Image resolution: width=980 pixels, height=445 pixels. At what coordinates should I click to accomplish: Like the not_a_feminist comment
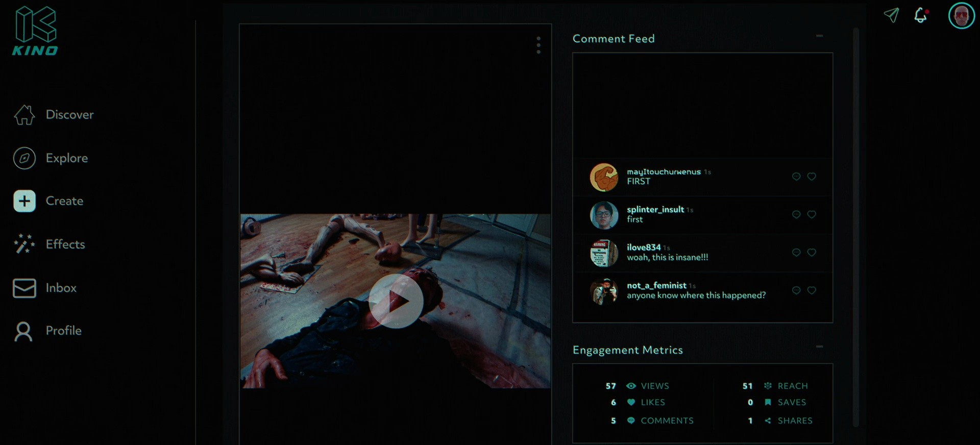click(812, 290)
